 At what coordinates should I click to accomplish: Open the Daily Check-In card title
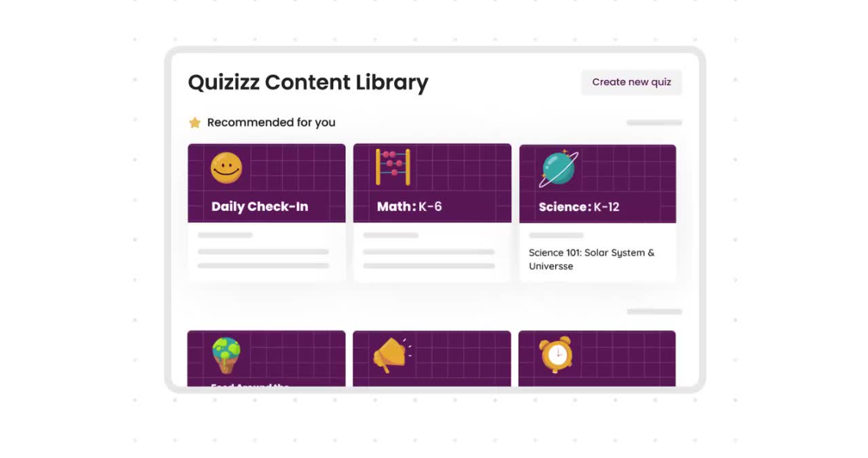[x=259, y=206]
